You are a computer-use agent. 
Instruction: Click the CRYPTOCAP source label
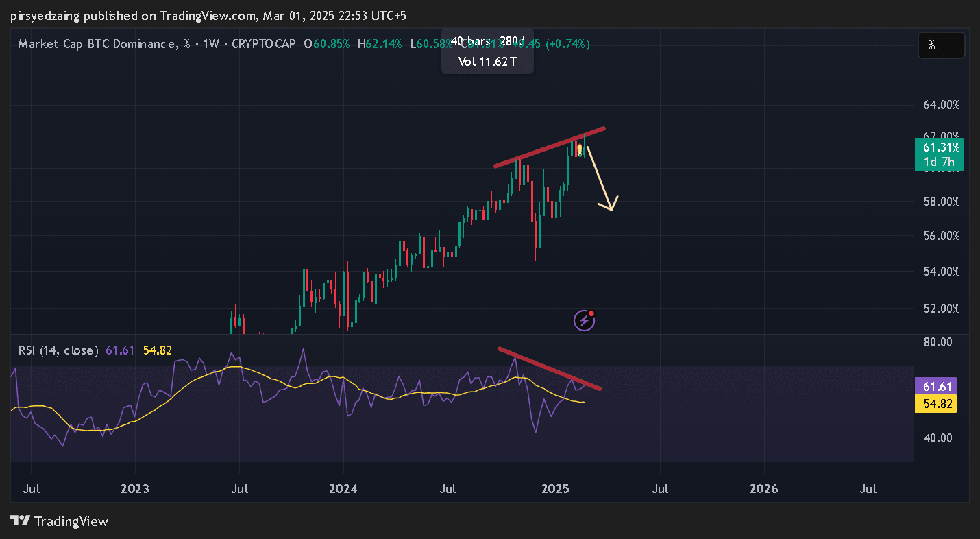(264, 44)
